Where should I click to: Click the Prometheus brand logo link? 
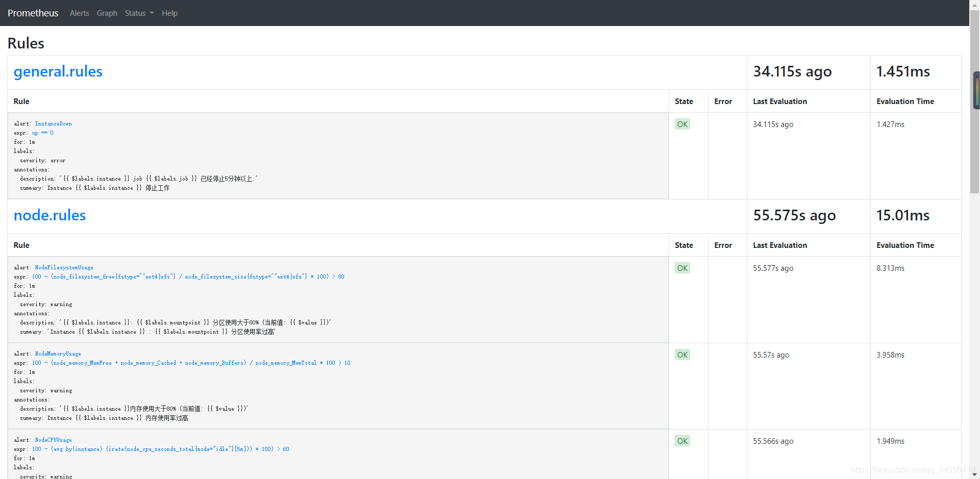(33, 13)
